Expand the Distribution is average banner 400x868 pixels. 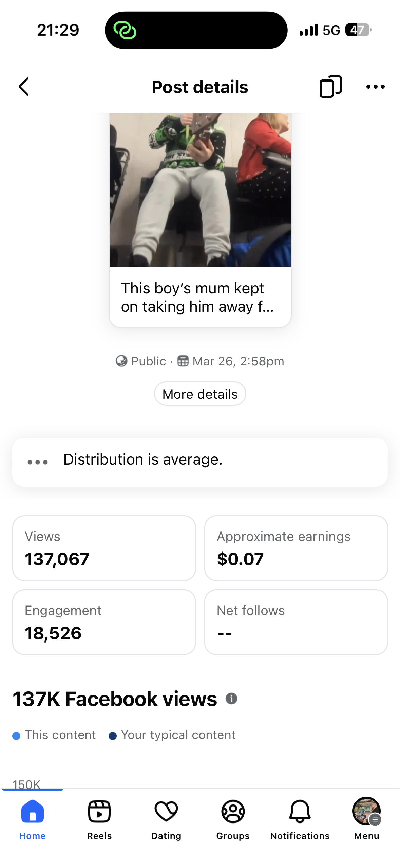(x=200, y=462)
